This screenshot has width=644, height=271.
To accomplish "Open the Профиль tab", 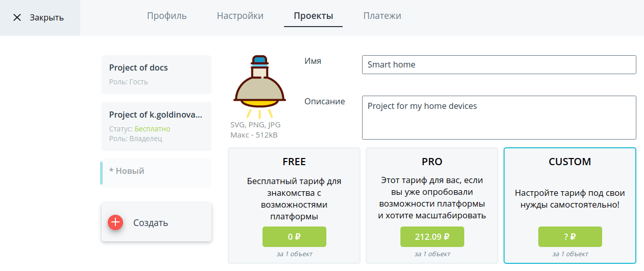I will tap(167, 16).
